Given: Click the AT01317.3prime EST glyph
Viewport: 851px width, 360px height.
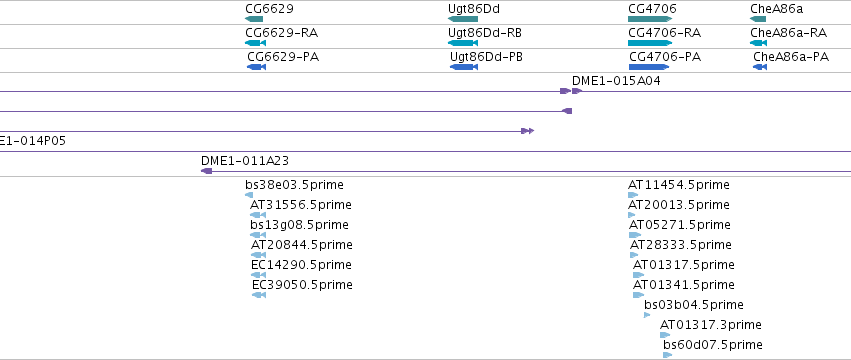Looking at the screenshot, I should click(x=665, y=335).
